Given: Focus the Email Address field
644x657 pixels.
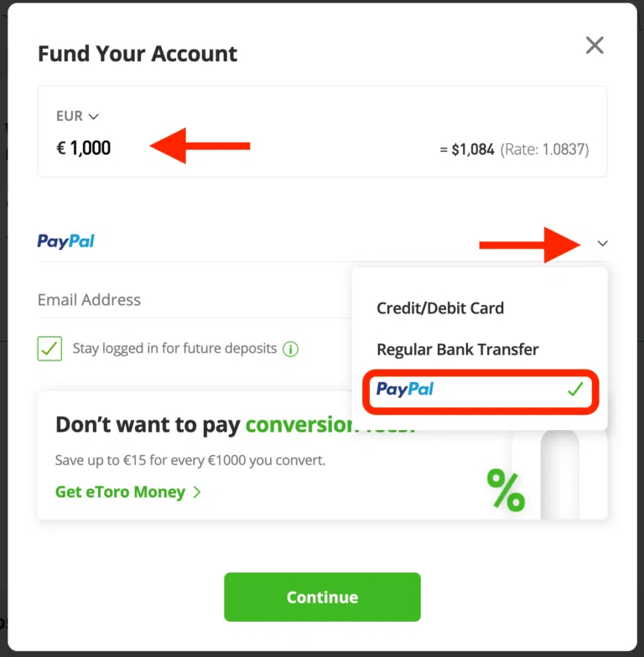Looking at the screenshot, I should point(195,300).
